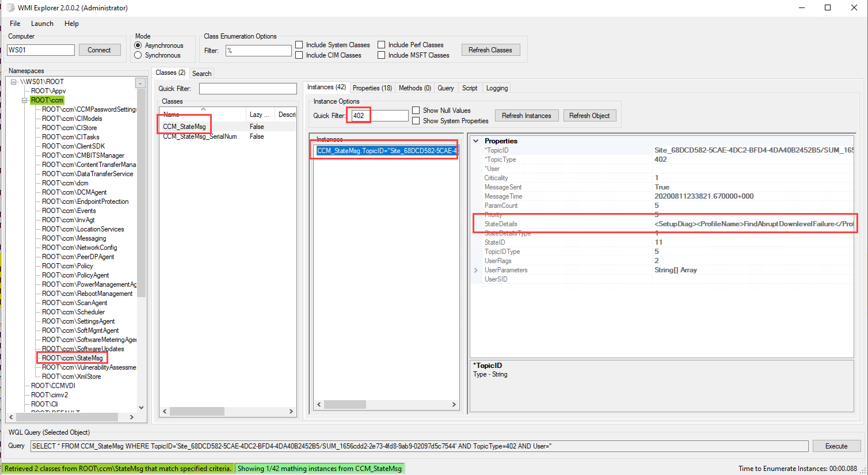This screenshot has height=475, width=868.
Task: Collapse the Properties category in property grid
Action: point(476,141)
